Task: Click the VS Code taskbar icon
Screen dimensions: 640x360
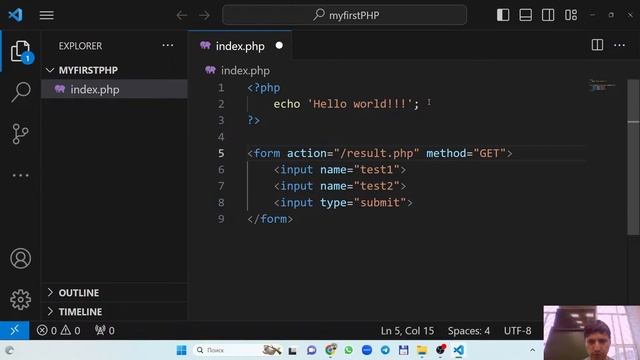Action: [459, 350]
